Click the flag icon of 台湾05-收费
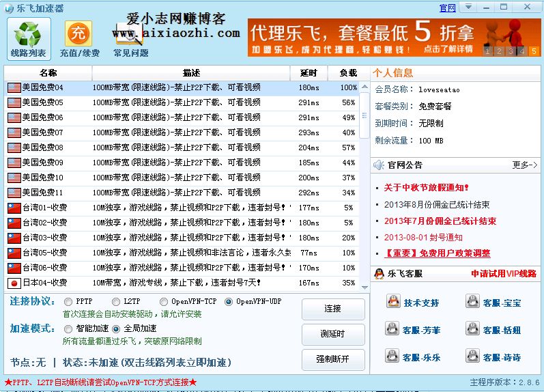The width and height of the screenshot is (544, 392). [x=14, y=253]
